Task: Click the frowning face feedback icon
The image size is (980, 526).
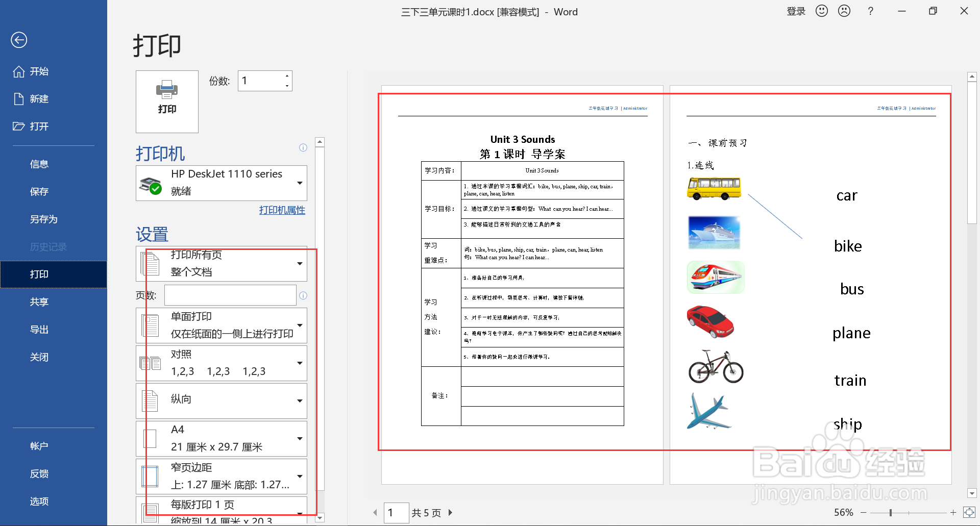Action: point(844,11)
